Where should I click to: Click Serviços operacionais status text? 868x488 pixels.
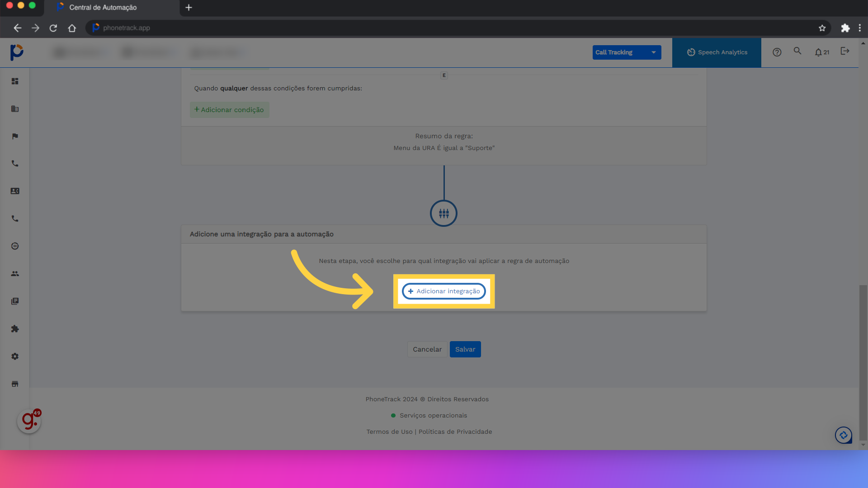click(433, 416)
